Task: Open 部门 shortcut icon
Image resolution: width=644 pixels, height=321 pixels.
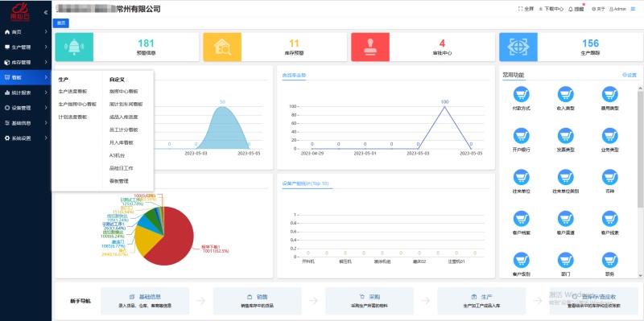Action: pyautogui.click(x=566, y=260)
